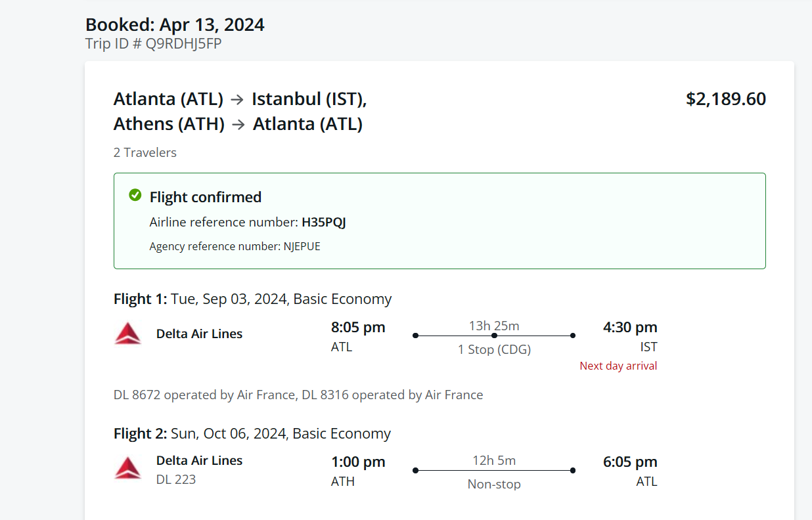Click the red Next day arrival notice
The height and width of the screenshot is (520, 812).
(618, 366)
